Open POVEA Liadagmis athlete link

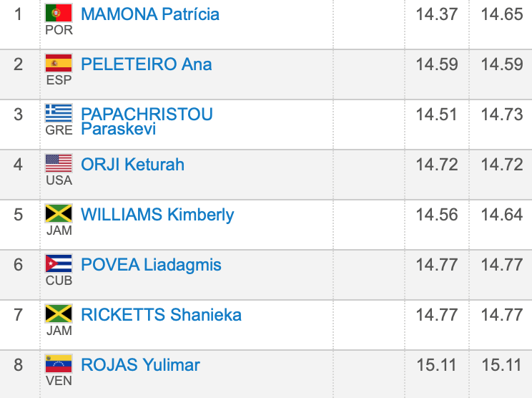pos(151,265)
